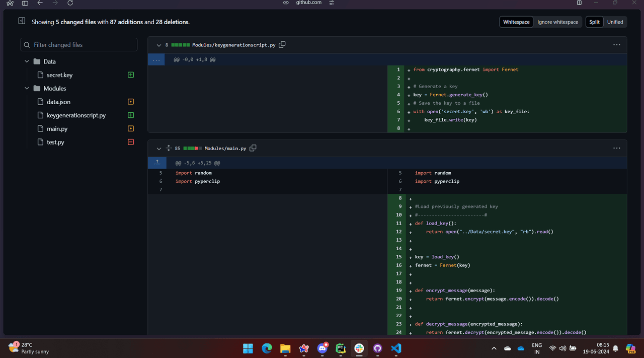Screen dimensions: 644x358
Task: Open more options for keygenerationscript.py diff
Action: click(x=616, y=45)
